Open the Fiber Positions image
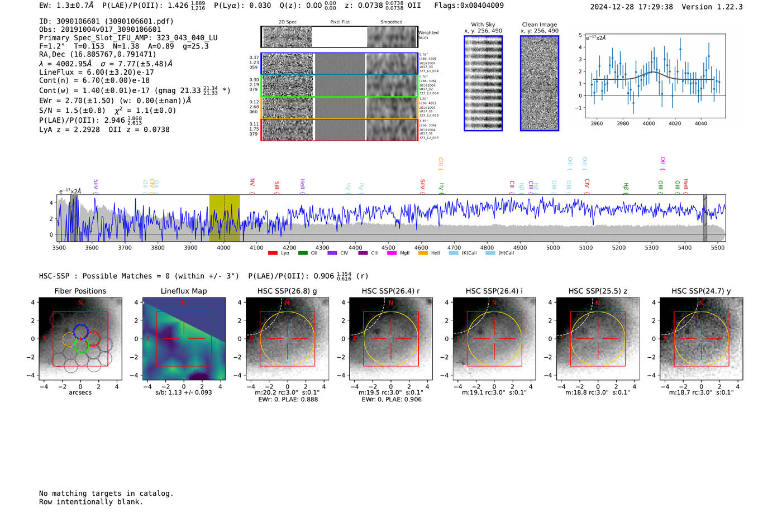The height and width of the screenshot is (532, 782). tap(80, 339)
